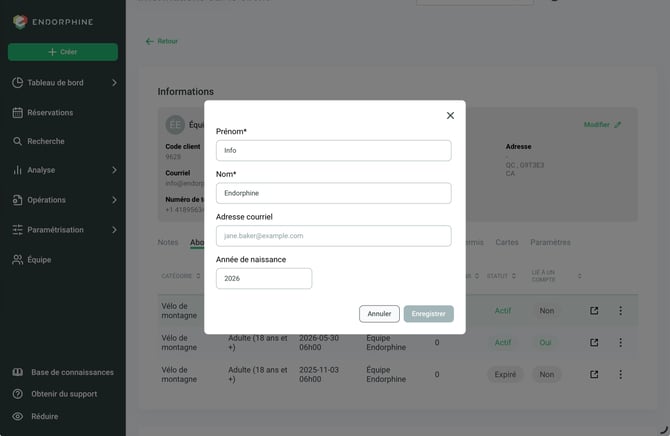Image resolution: width=670 pixels, height=436 pixels.
Task: Open Recherche via the magnifier icon
Action: pyautogui.click(x=18, y=141)
